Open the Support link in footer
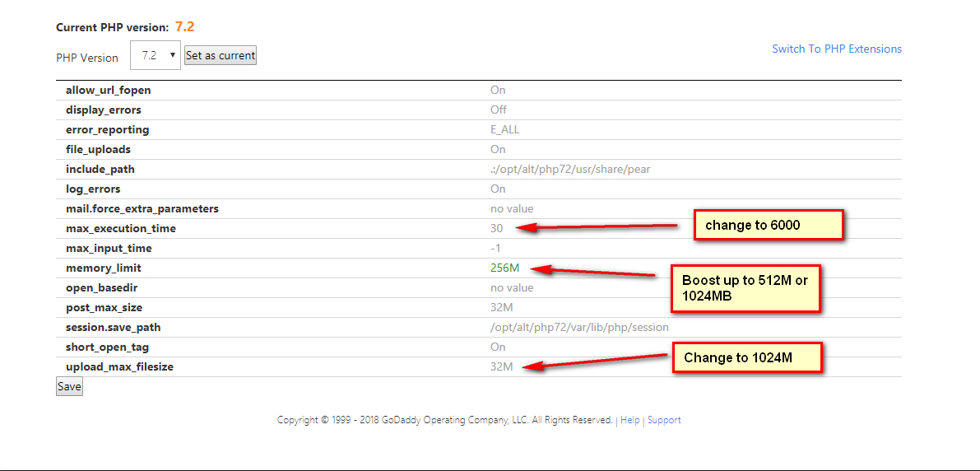The image size is (980, 471). (x=664, y=420)
